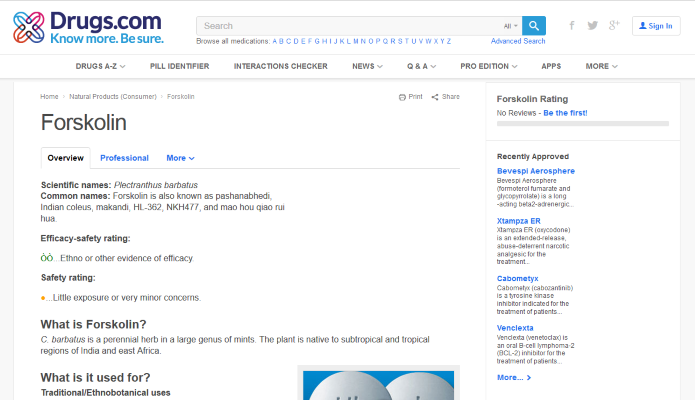The height and width of the screenshot is (400, 695).
Task: Click the Forskolin breadcrumb link
Action: 180,97
